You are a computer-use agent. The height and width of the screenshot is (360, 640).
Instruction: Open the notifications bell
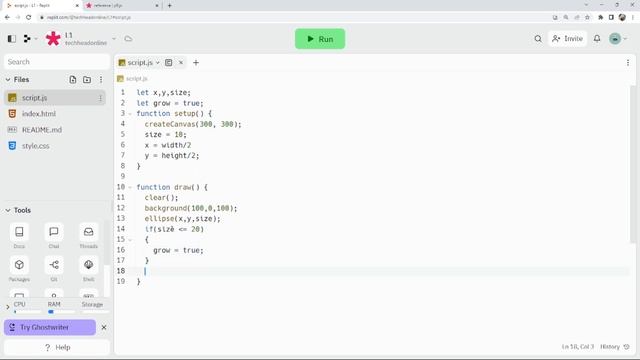tap(597, 39)
